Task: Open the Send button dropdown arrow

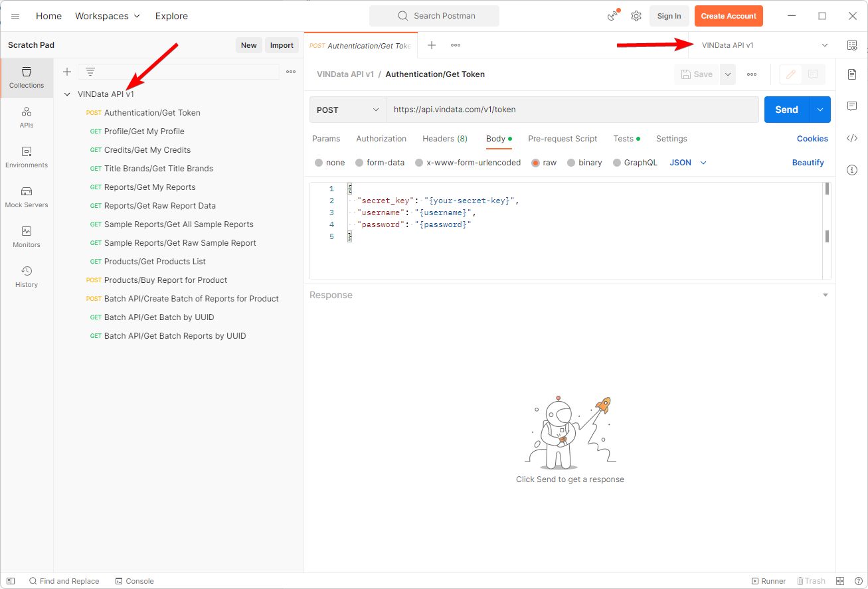Action: [x=820, y=110]
